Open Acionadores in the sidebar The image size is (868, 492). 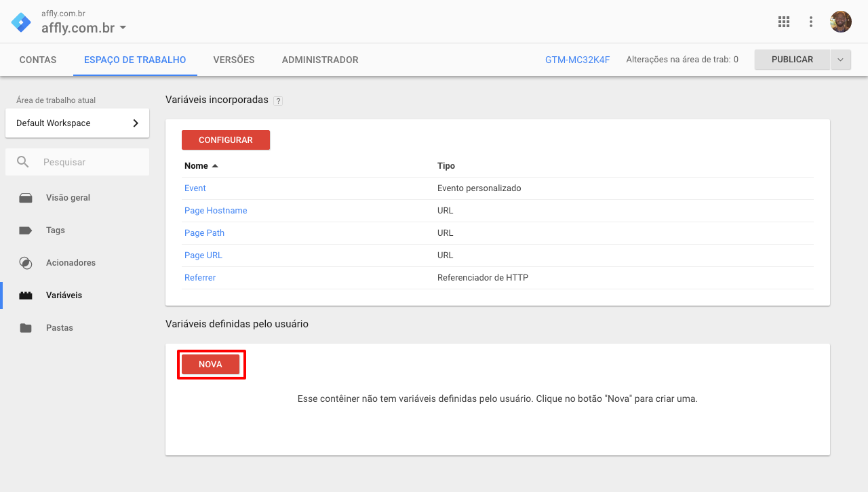(x=71, y=263)
